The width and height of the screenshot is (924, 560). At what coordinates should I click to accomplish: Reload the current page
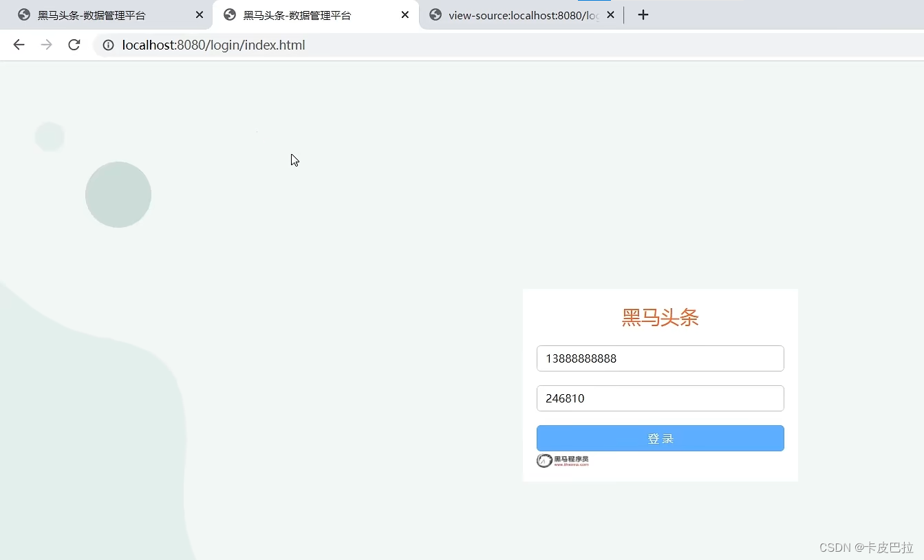tap(74, 45)
